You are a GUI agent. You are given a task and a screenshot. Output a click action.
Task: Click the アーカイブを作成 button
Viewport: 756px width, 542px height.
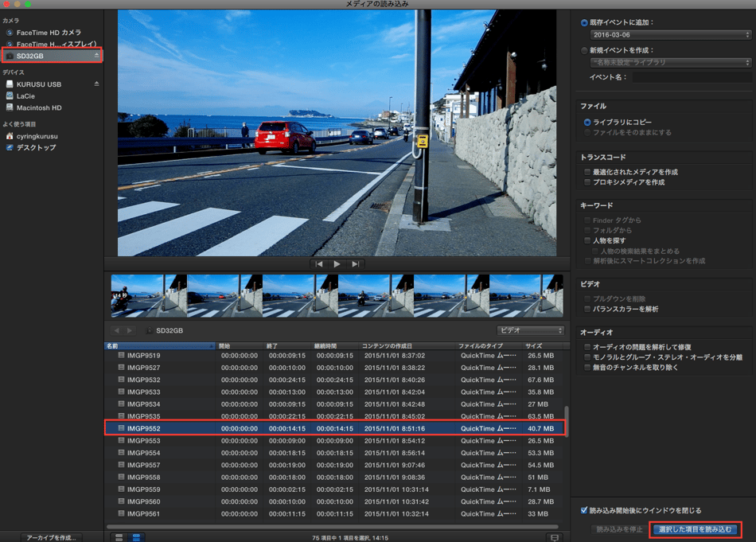click(51, 537)
